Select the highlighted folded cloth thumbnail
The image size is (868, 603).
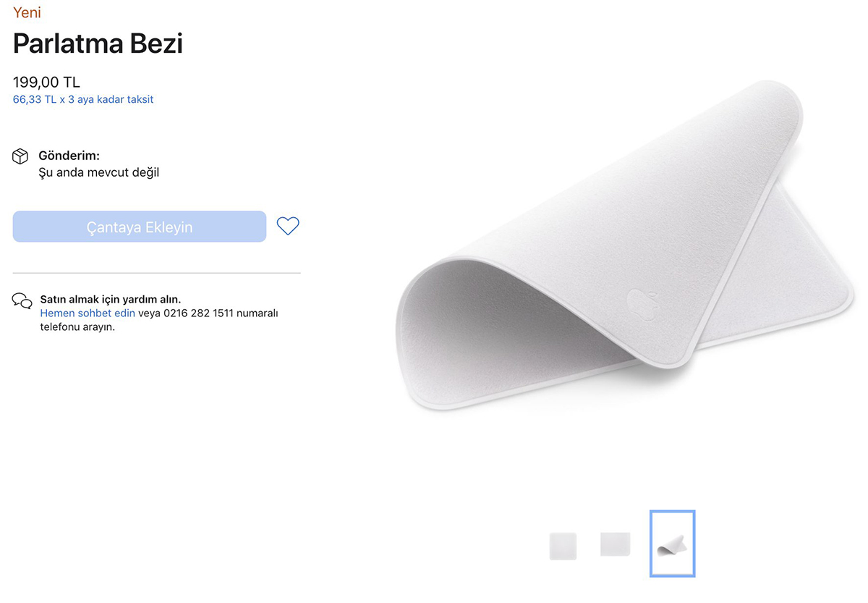(x=672, y=544)
